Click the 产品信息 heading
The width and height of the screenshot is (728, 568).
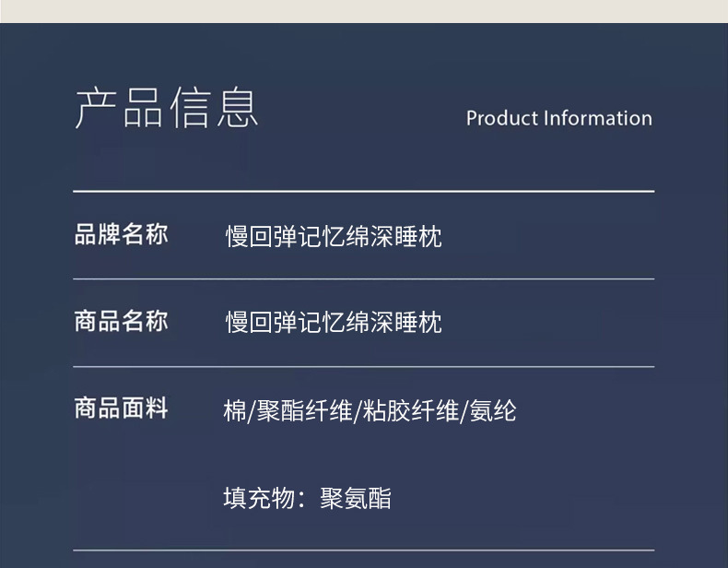166,109
